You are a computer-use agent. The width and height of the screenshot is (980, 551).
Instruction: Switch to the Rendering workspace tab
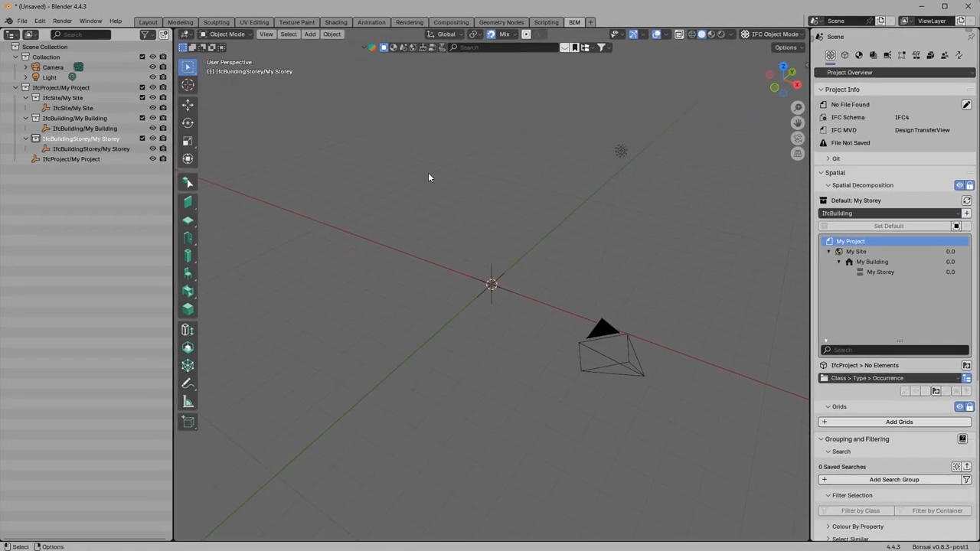(x=410, y=21)
